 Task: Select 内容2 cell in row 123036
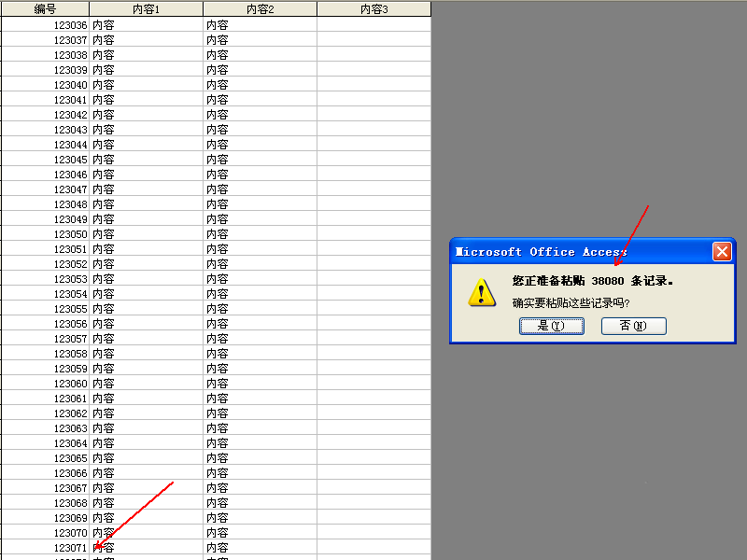[x=261, y=25]
